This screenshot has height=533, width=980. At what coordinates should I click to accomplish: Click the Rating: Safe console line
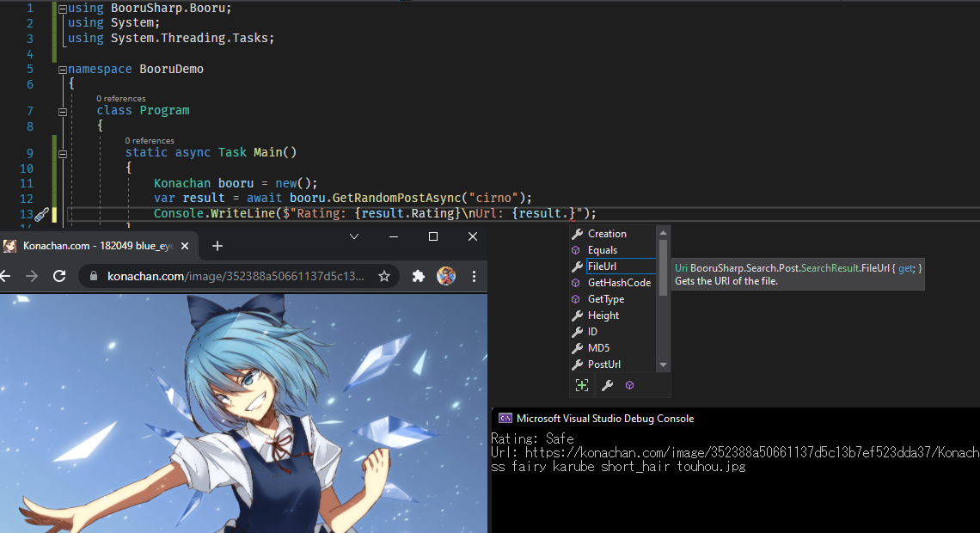(532, 438)
